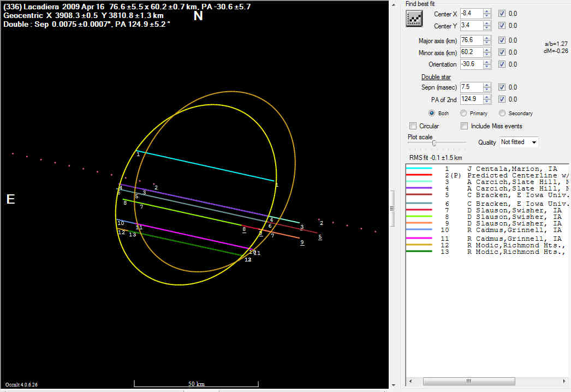This screenshot has width=571, height=392.
Task: Focus the Sepn (masec) input box
Action: coord(471,87)
